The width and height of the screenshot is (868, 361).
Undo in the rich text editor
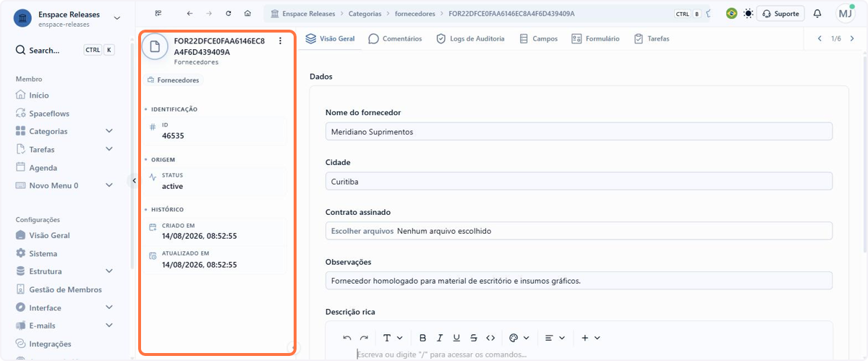click(x=347, y=338)
